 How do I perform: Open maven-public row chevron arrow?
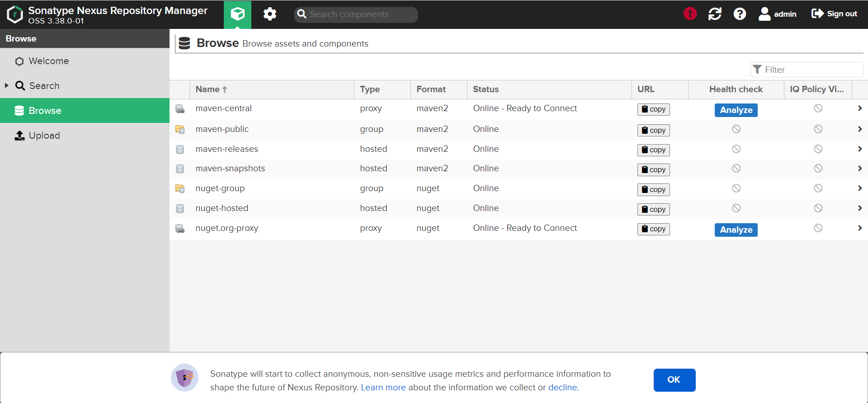859,129
